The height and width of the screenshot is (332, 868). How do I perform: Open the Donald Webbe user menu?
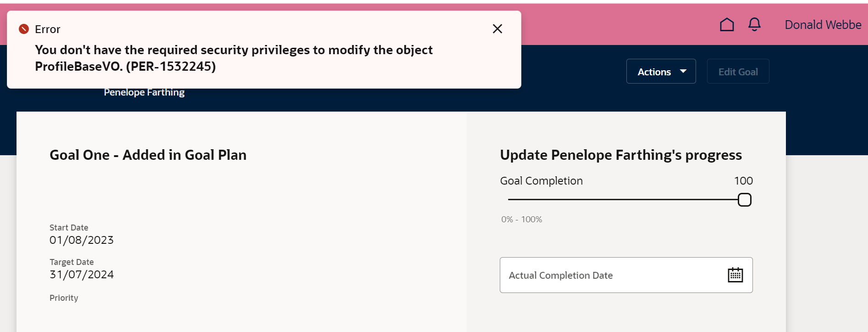point(823,24)
